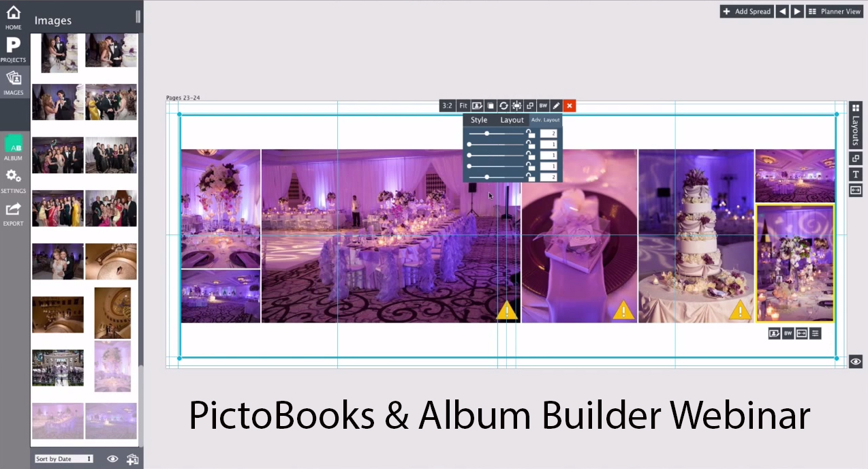Click the edit image icon below the selected photo

[x=775, y=333]
